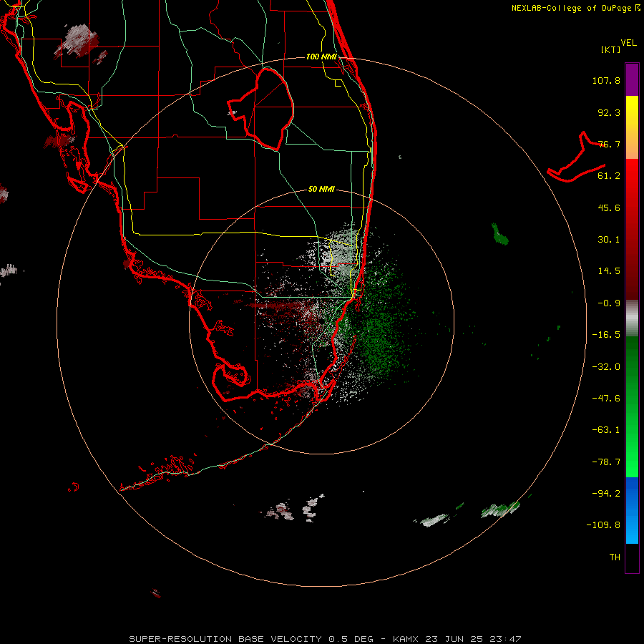Select the -63.1 scale value

(606, 430)
